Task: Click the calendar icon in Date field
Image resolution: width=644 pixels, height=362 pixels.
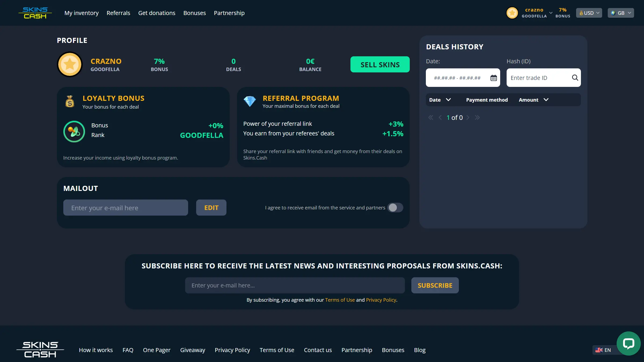Action: (x=493, y=78)
